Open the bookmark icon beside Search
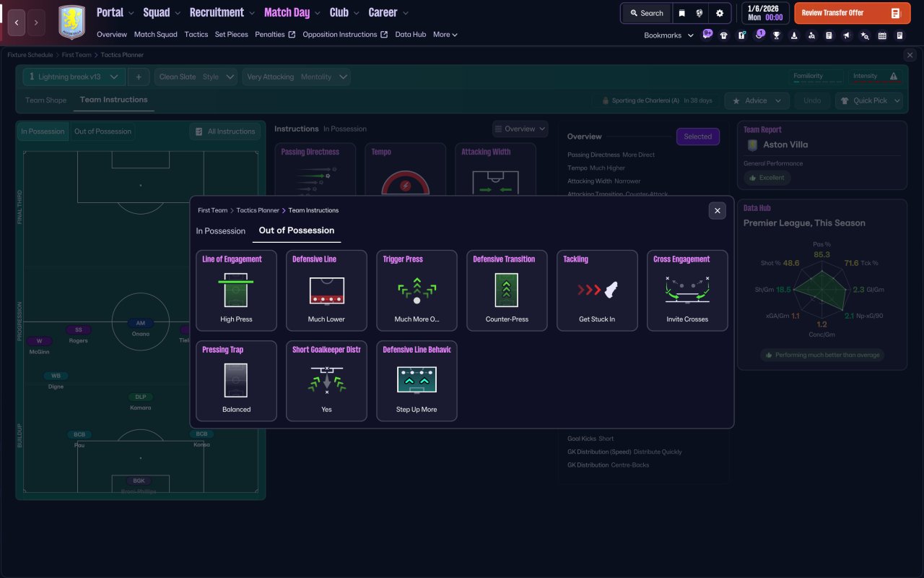This screenshot has height=578, width=924. click(681, 13)
